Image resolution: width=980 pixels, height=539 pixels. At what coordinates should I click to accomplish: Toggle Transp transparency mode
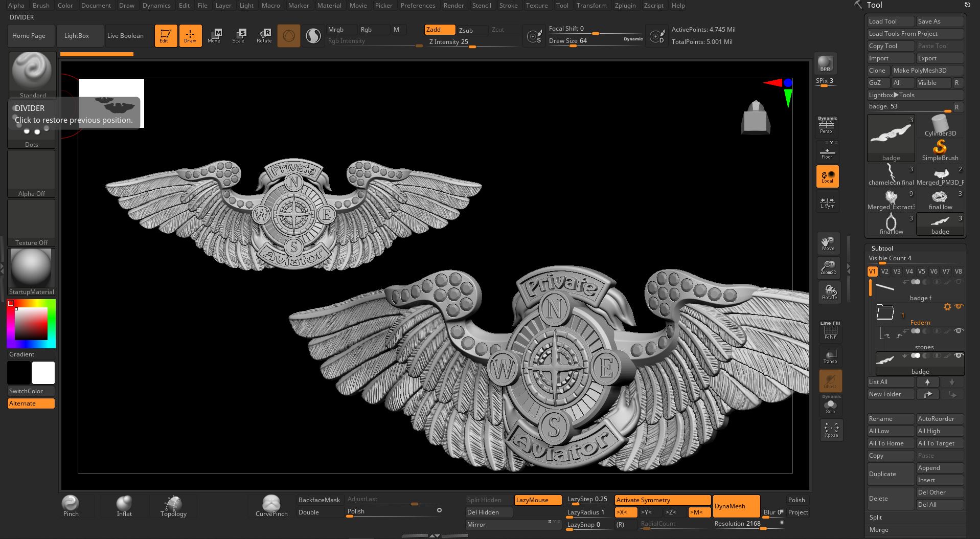(x=830, y=356)
